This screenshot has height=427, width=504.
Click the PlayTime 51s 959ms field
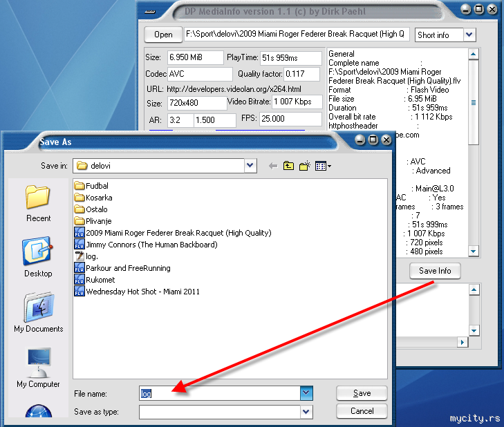[290, 58]
